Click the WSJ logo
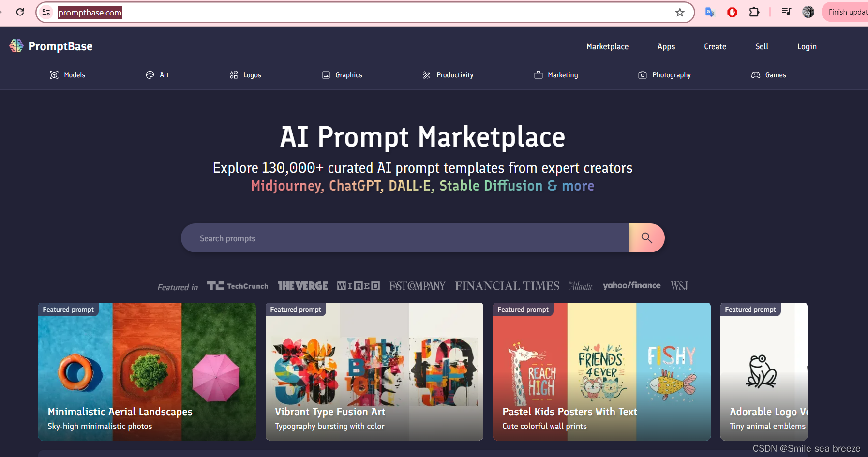This screenshot has height=457, width=868. pyautogui.click(x=679, y=286)
